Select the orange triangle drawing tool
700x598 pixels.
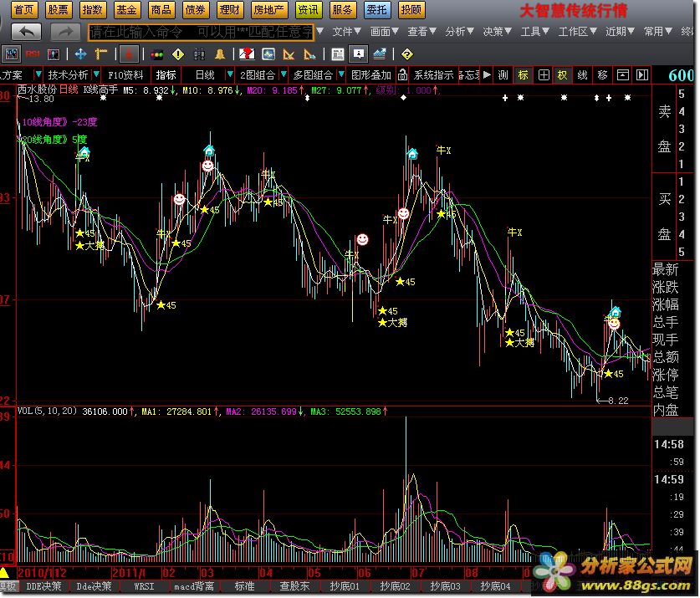(x=289, y=54)
